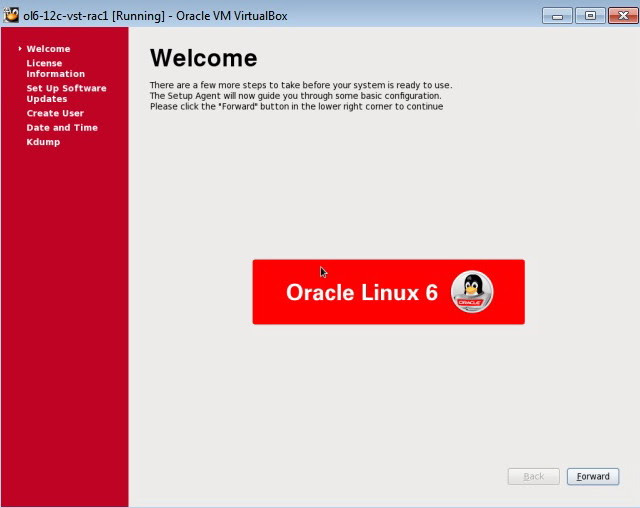Click the arrow marker beside Welcome

(x=20, y=49)
